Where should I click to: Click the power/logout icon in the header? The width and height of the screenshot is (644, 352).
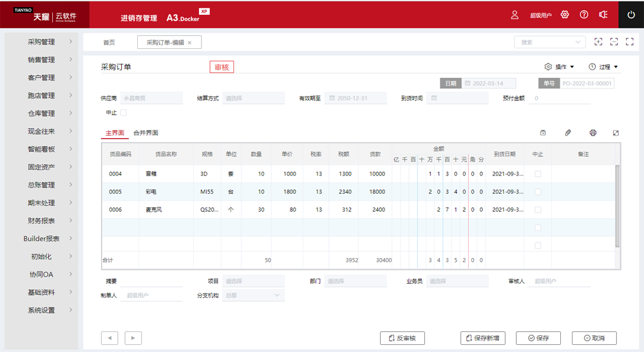[630, 14]
